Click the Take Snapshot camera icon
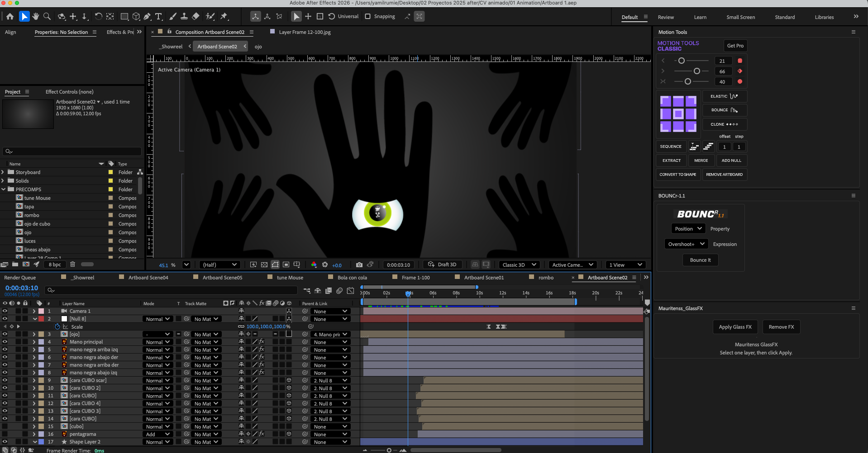Image resolution: width=868 pixels, height=453 pixels. coord(359,265)
